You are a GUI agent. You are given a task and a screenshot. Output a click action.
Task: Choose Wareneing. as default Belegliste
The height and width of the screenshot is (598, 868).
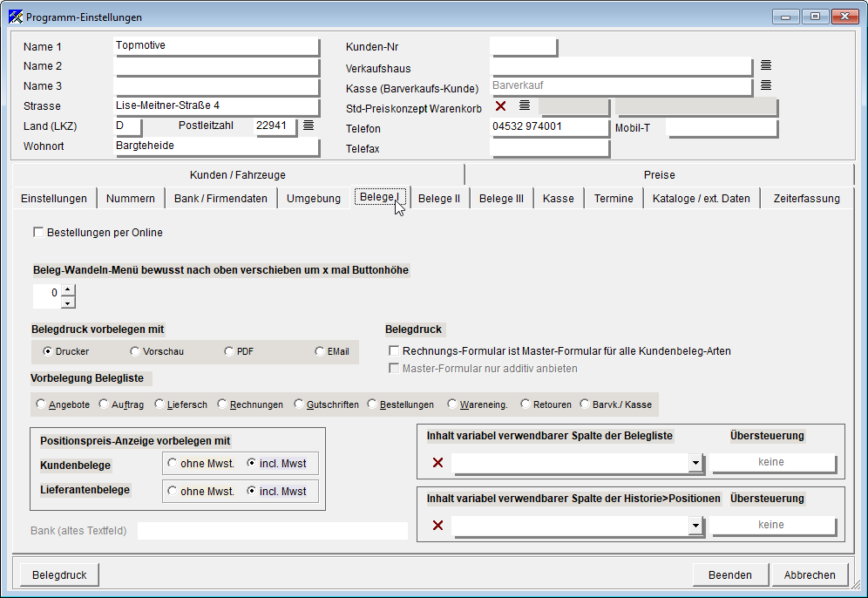451,404
